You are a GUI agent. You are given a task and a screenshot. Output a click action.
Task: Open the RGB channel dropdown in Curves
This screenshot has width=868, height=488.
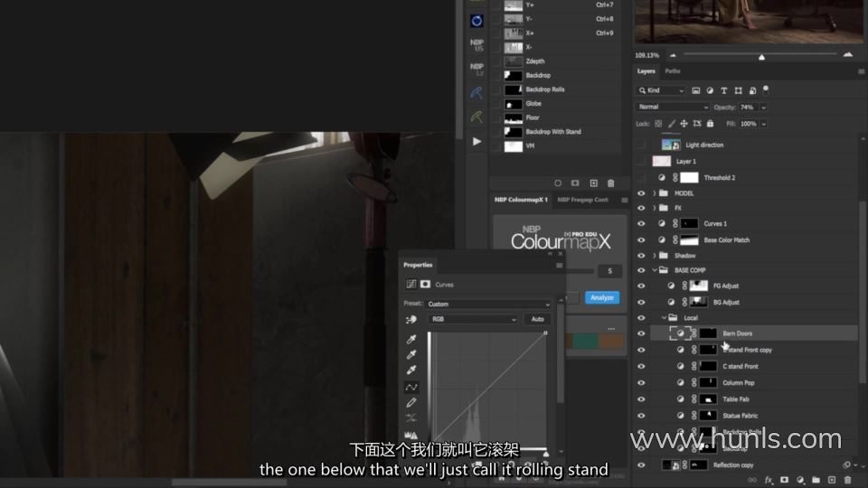[472, 319]
